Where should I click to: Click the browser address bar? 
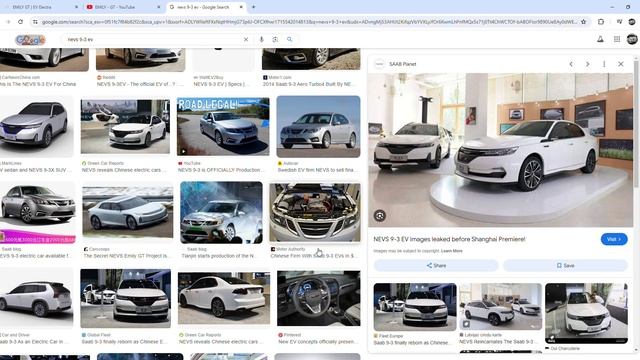[308, 22]
